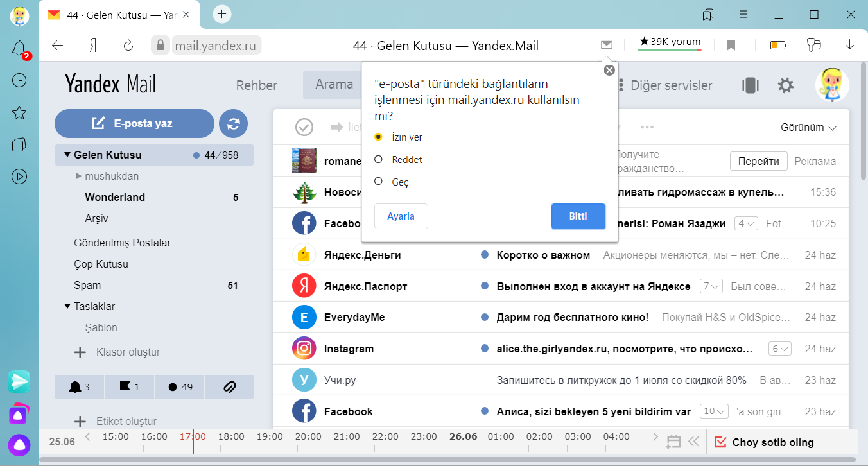Expand thread of 6 Instagram messages
Viewport: 868px width, 466px height.
click(780, 349)
